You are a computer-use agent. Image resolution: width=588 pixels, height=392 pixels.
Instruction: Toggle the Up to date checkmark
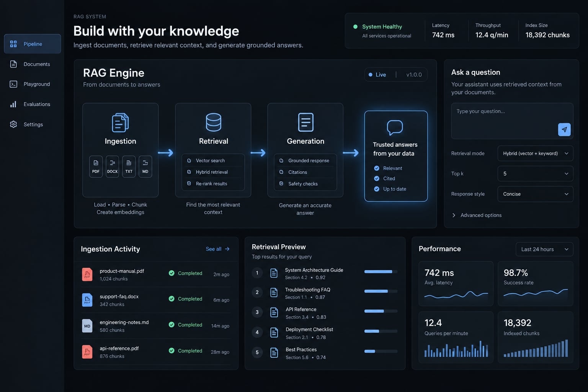(x=377, y=189)
